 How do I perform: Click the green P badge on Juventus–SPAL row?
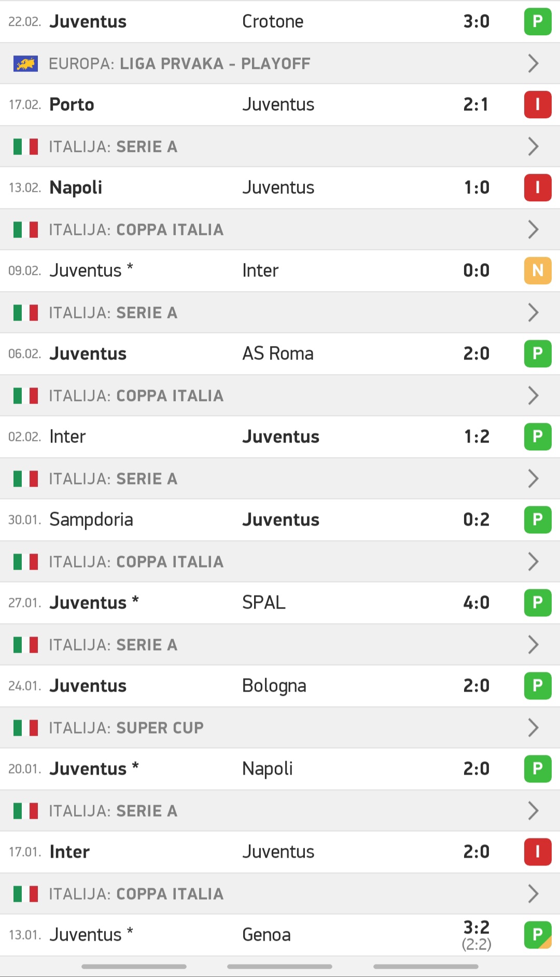tap(538, 603)
